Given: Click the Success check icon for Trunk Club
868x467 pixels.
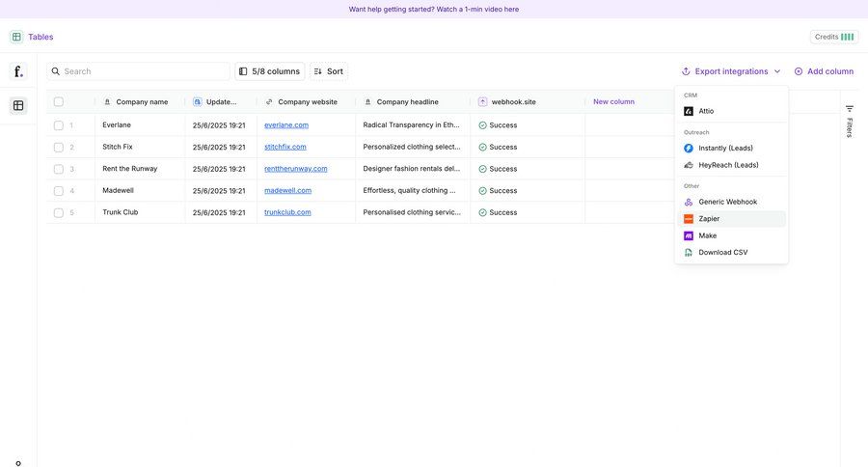Looking at the screenshot, I should point(483,212).
